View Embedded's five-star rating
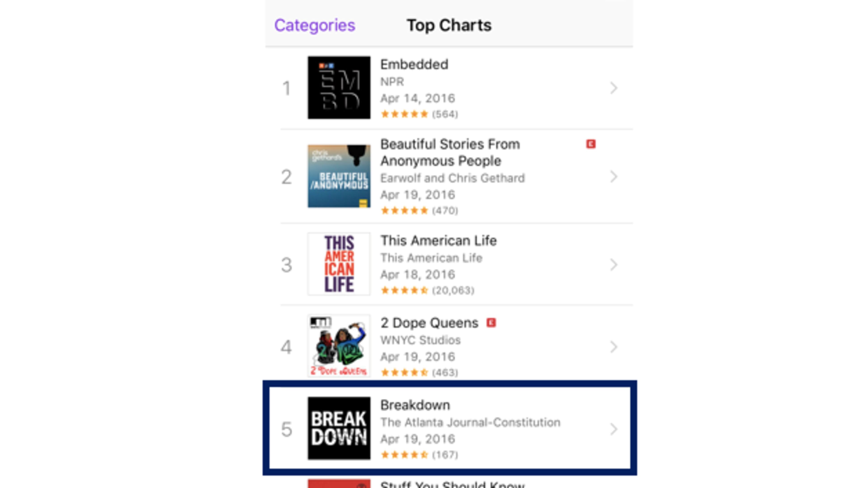Viewport: 868px width, 488px height. [x=404, y=114]
